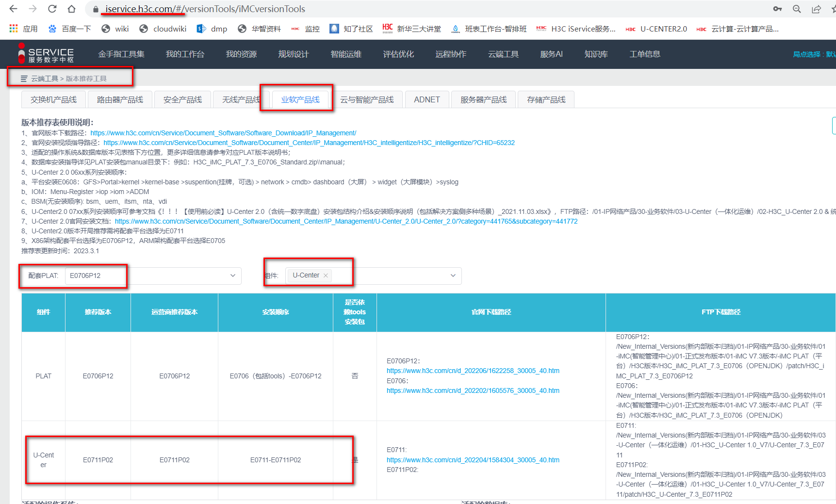The width and height of the screenshot is (836, 504).
Task: Choose 评估优化 from the navigation bar
Action: point(398,54)
